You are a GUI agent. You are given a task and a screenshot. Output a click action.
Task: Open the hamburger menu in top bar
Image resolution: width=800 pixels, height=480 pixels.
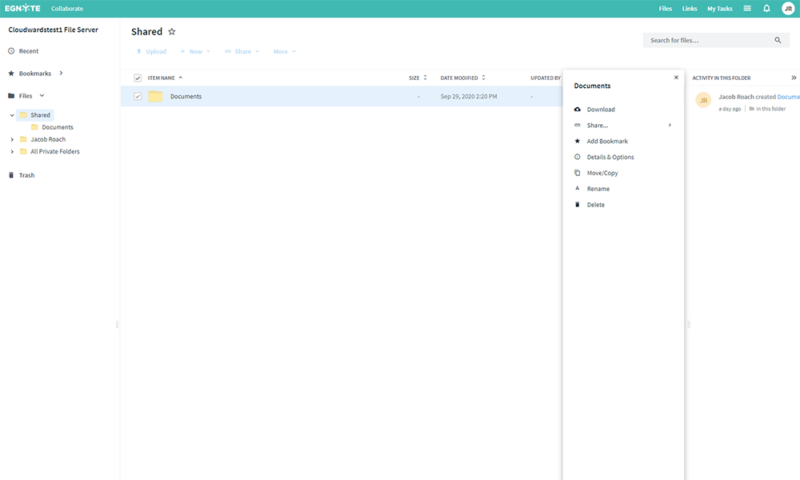pyautogui.click(x=747, y=8)
